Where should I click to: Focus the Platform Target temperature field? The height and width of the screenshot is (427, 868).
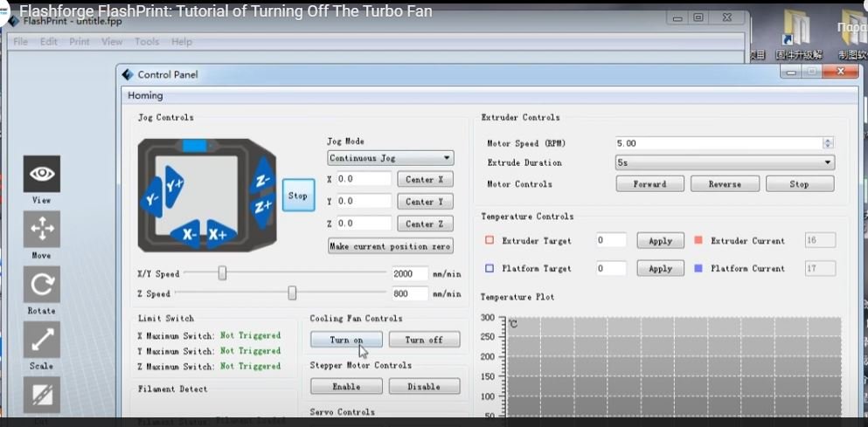611,268
